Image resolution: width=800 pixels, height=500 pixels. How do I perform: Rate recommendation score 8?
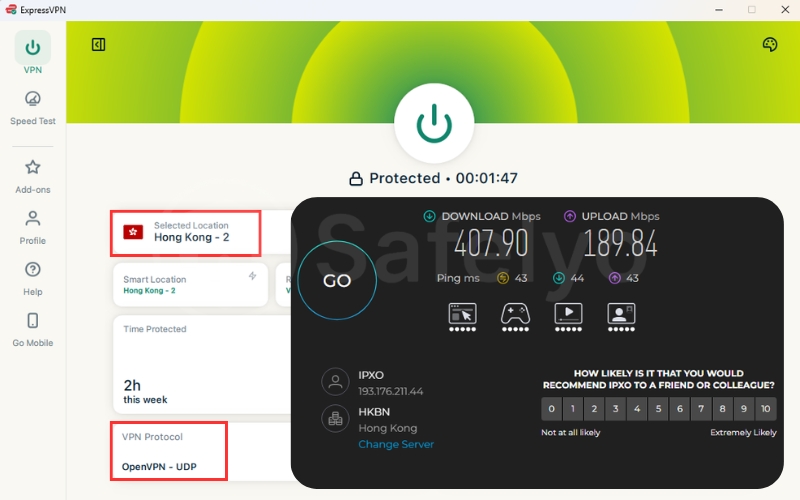[723, 409]
